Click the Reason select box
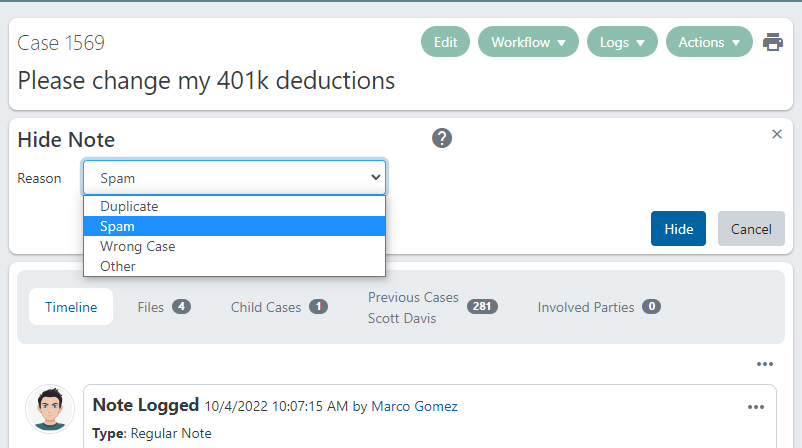The width and height of the screenshot is (802, 448). [x=234, y=178]
